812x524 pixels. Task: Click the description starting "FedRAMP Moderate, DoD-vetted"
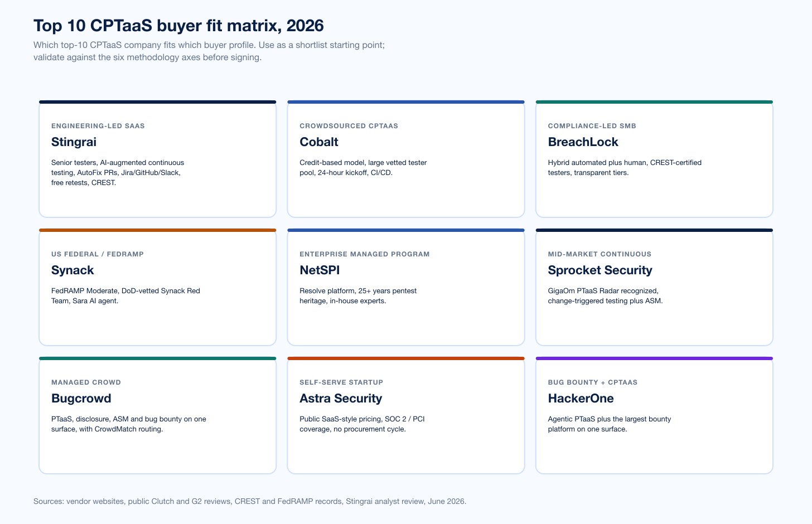(125, 296)
